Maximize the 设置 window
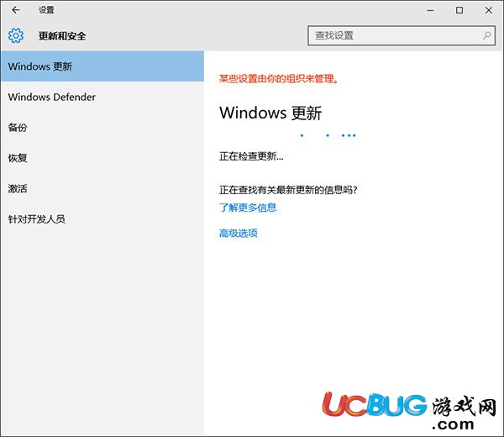Image resolution: width=504 pixels, height=437 pixels. tap(459, 10)
